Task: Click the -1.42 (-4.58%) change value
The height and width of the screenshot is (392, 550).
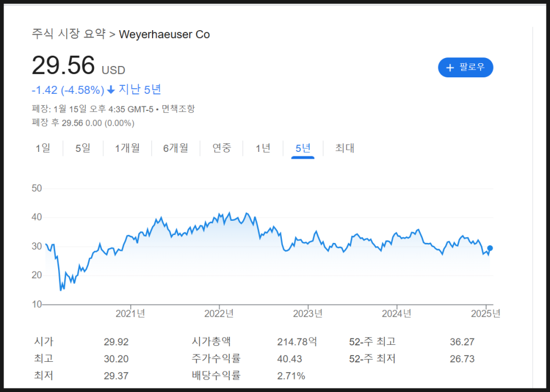Action: tap(68, 90)
